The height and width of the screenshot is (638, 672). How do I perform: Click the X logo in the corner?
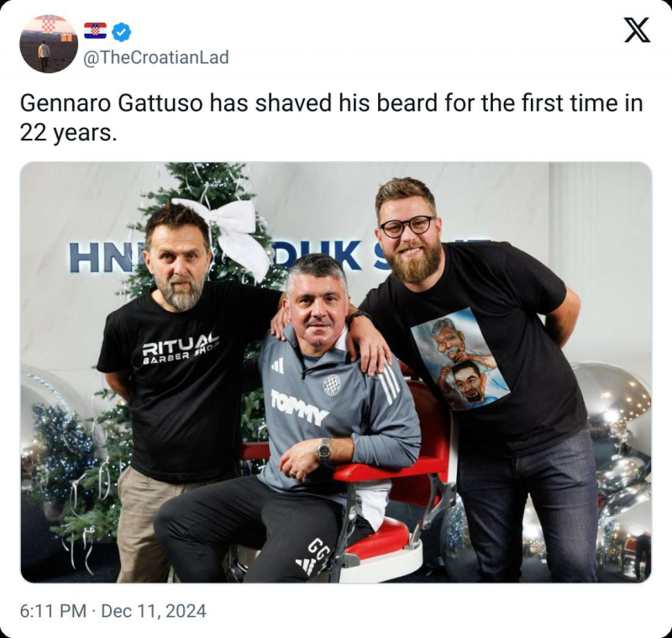click(637, 30)
